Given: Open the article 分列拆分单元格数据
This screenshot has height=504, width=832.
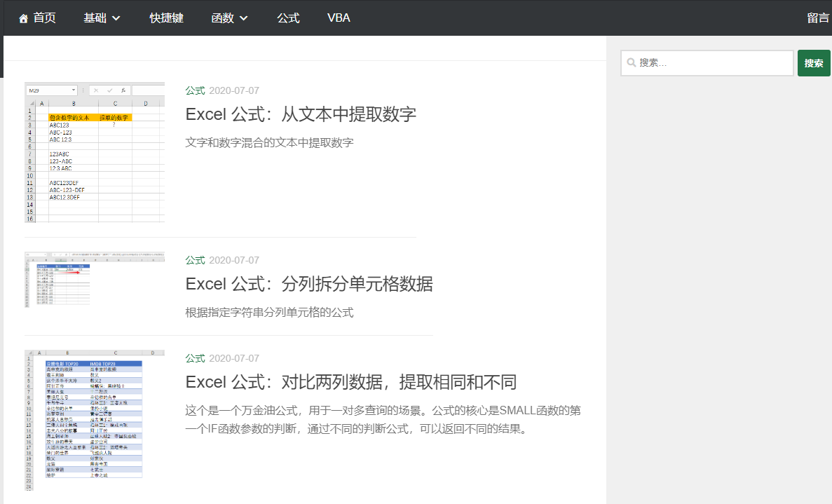Looking at the screenshot, I should 308,284.
